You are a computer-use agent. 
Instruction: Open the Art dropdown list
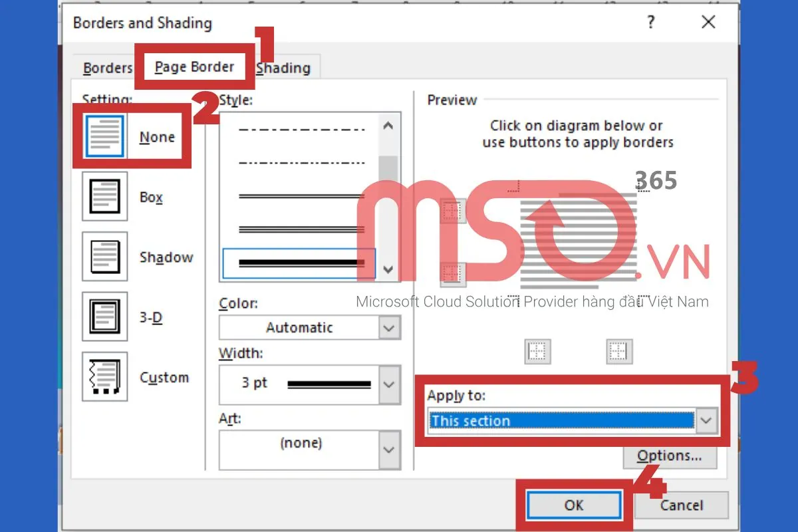[389, 449]
